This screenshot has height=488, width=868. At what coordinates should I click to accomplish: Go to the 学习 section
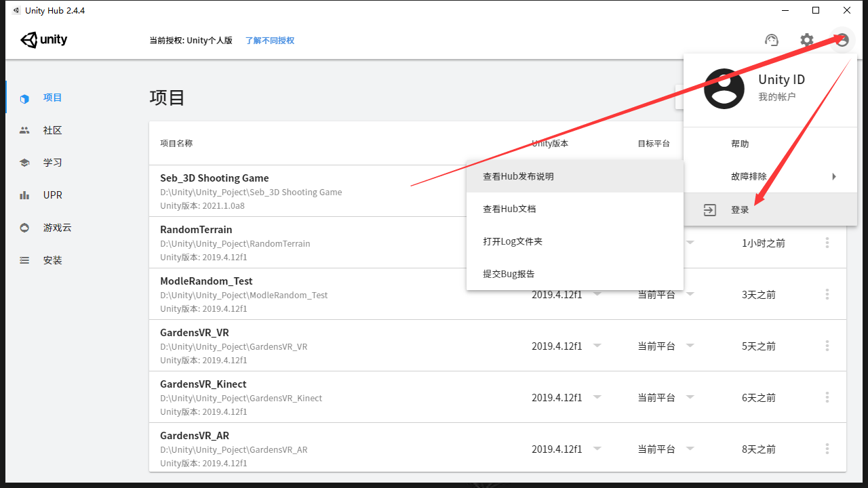tap(52, 162)
